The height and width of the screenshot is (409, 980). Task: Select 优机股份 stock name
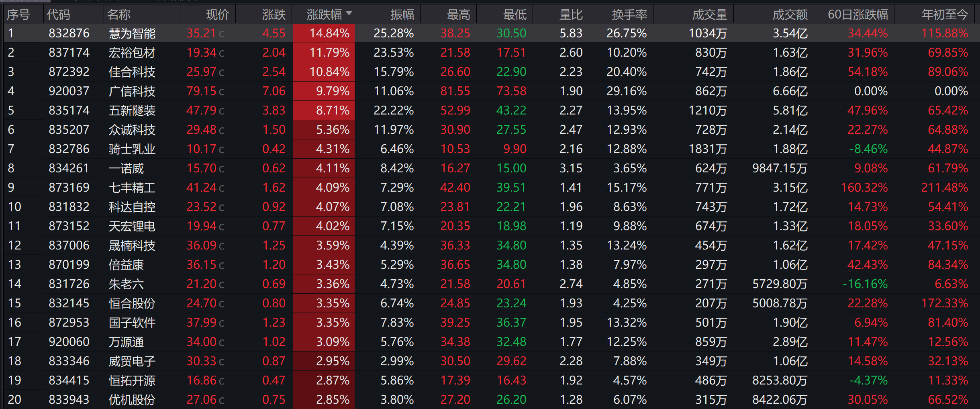[x=132, y=400]
